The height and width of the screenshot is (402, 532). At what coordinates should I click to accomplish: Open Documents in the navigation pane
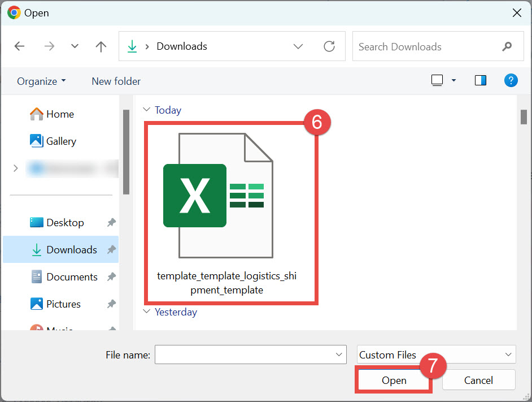click(x=72, y=277)
